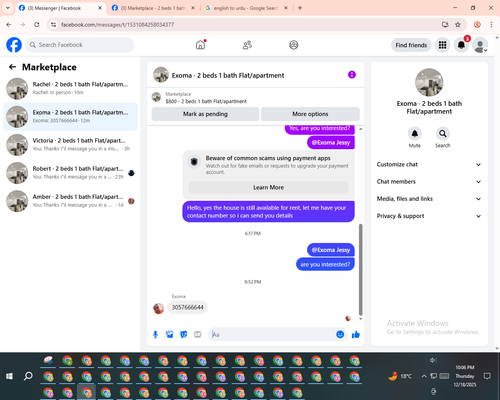Open the Chrome profile icon
The image size is (500, 400).
(x=477, y=24)
